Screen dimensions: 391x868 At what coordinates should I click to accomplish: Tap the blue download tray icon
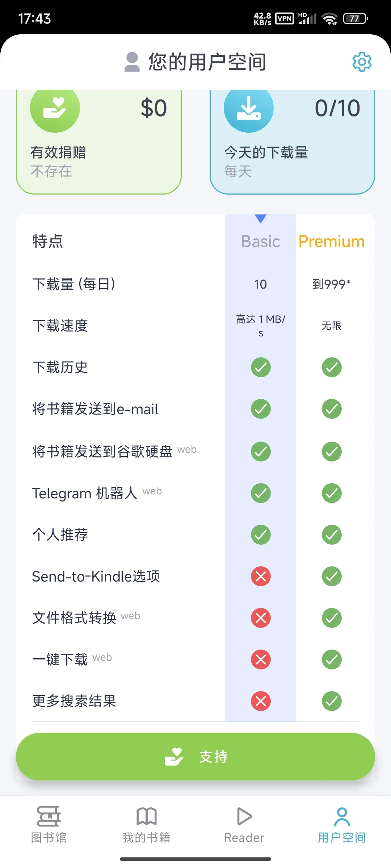[249, 108]
